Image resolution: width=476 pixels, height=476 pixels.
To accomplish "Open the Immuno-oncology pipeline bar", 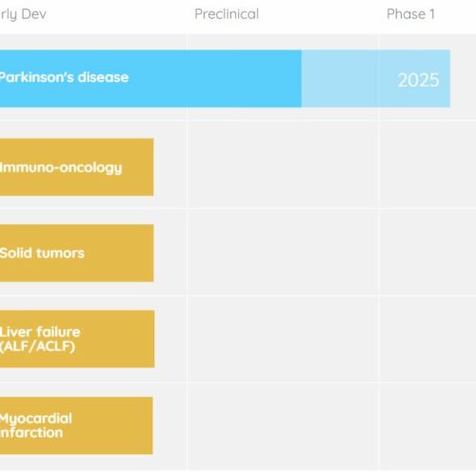I will coord(77,168).
